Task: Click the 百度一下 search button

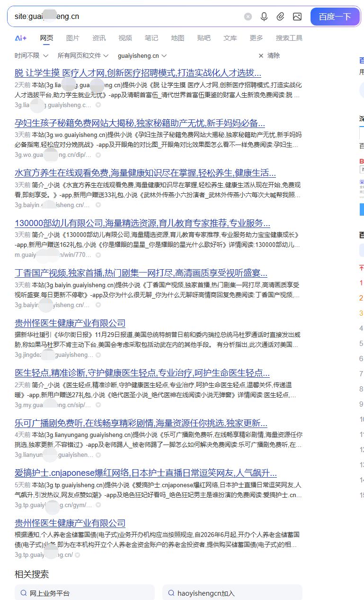Action: (335, 17)
